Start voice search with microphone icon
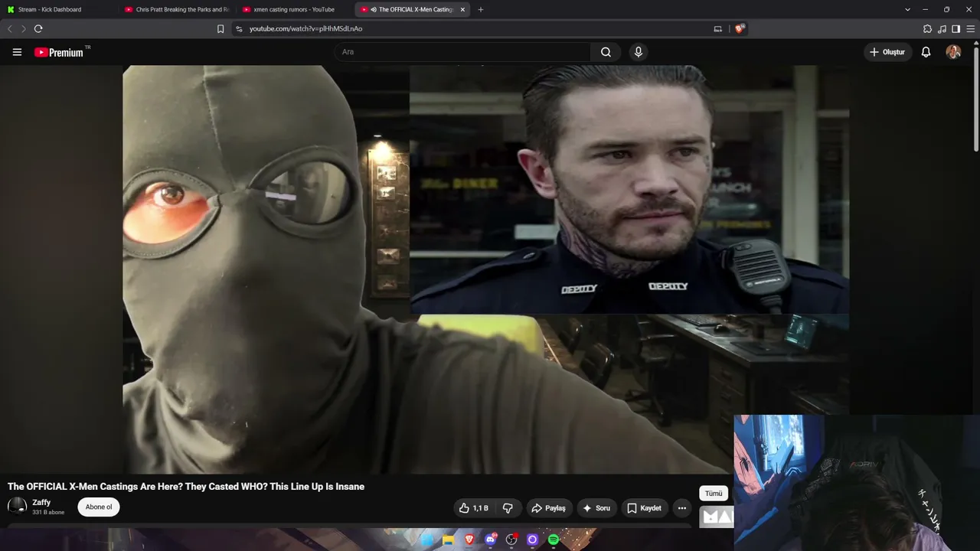The width and height of the screenshot is (980, 551). pos(639,52)
